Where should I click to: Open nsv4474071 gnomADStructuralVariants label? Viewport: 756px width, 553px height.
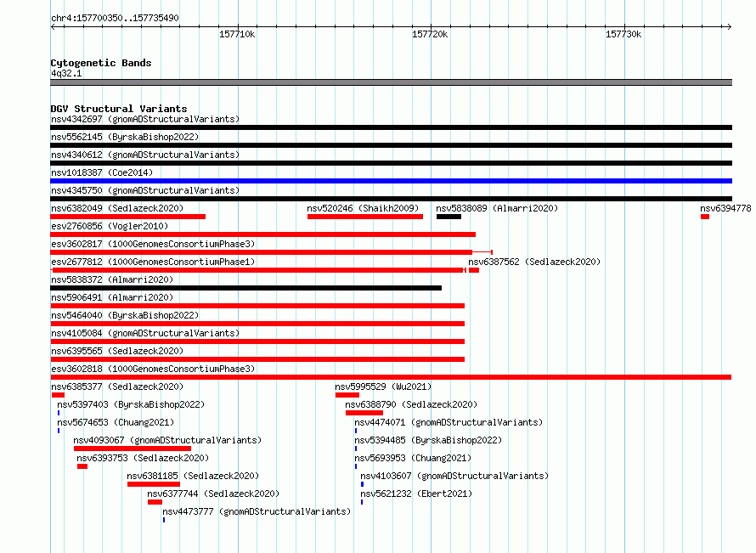(449, 422)
